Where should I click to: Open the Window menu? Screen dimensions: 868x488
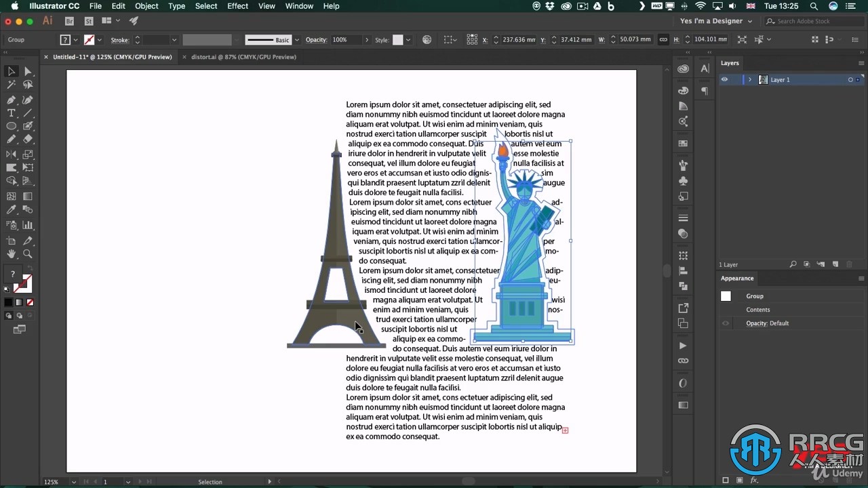pyautogui.click(x=299, y=6)
